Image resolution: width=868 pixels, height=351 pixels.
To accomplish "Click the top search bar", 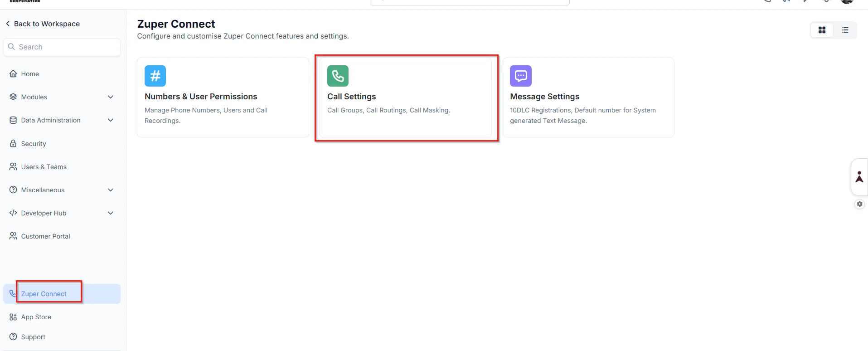I will click(x=470, y=2).
